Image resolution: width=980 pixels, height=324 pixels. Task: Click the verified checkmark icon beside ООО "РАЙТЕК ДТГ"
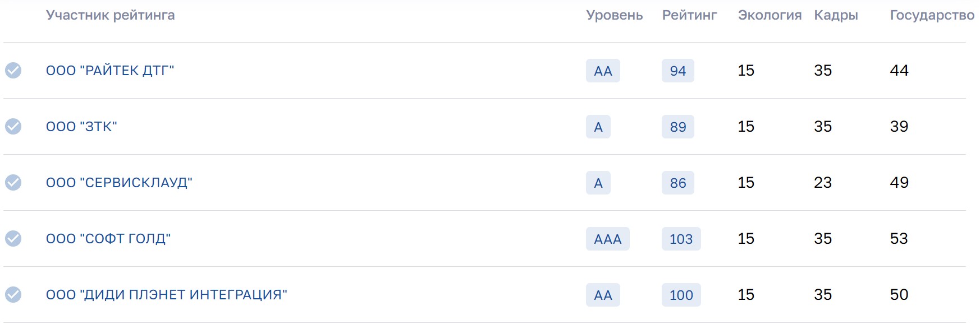point(13,71)
